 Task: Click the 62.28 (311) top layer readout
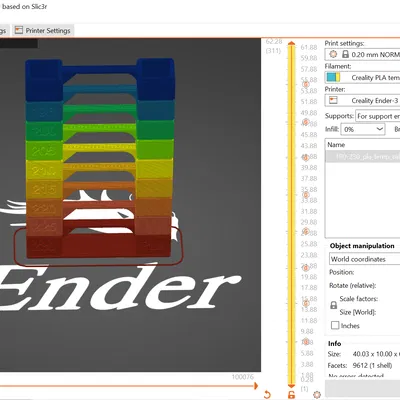click(274, 46)
